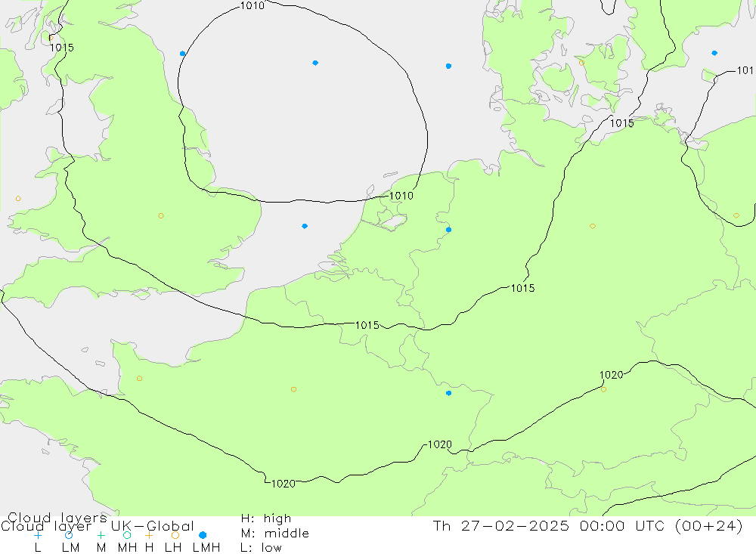Viewport: 756px width, 554px height.
Task: Select LMH marker over eastern France
Action: (449, 394)
